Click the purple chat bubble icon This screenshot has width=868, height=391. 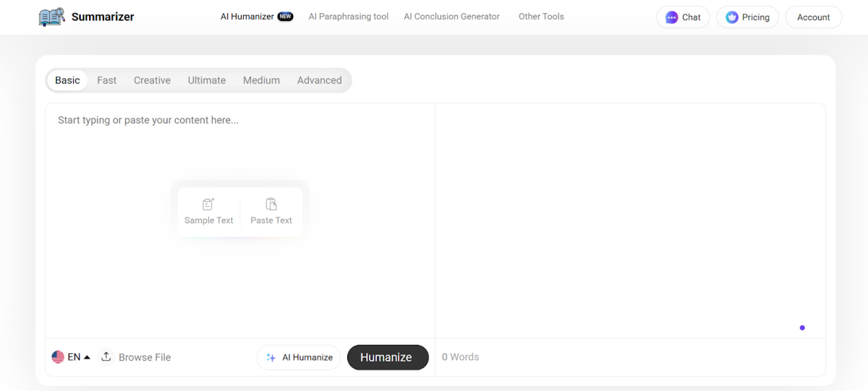click(x=672, y=17)
